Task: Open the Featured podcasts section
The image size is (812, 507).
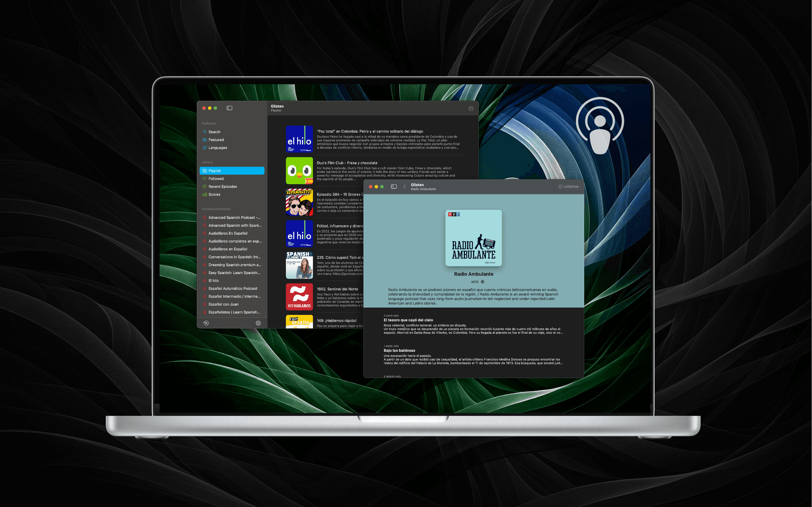Action: pos(216,140)
